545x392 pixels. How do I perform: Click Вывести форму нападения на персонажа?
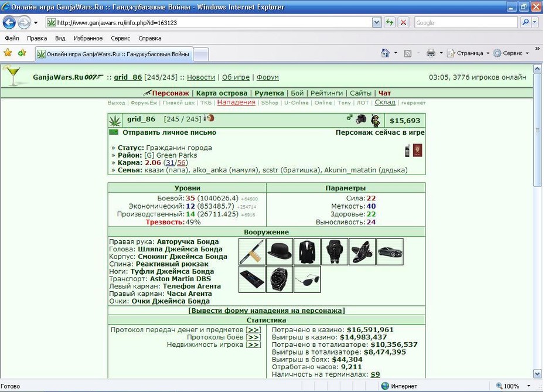tap(267, 311)
